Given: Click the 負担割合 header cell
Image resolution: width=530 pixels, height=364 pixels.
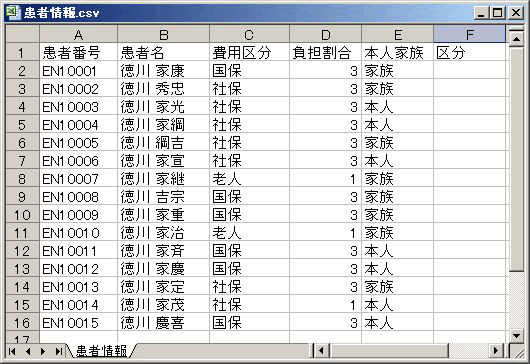Looking at the screenshot, I should 326,53.
